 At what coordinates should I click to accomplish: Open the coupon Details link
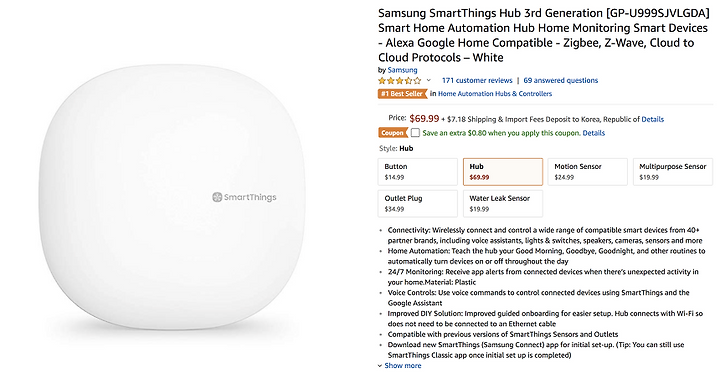pos(594,133)
